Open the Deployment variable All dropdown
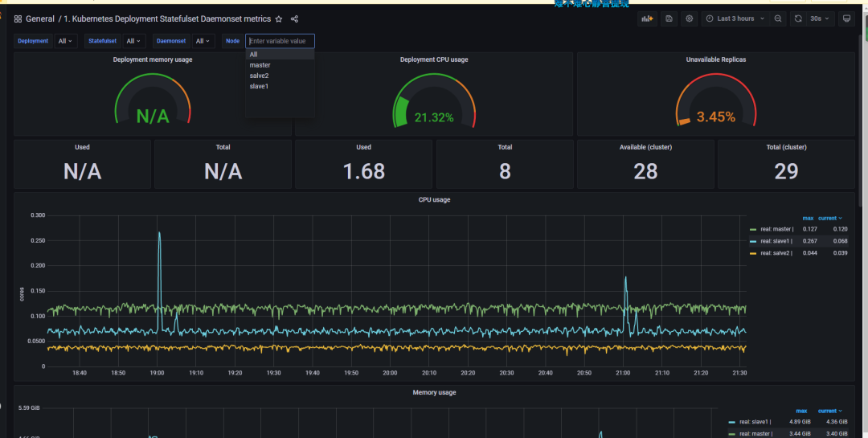This screenshot has height=438, width=868. [66, 41]
